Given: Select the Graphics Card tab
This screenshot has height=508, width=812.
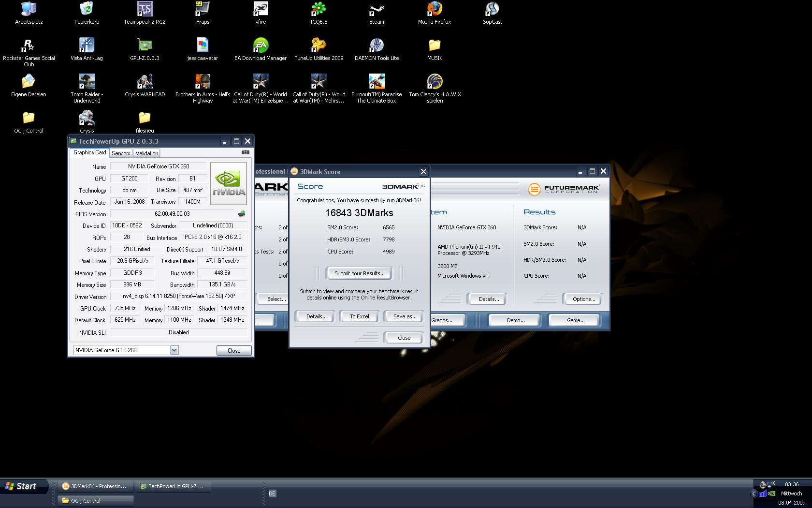Looking at the screenshot, I should (89, 152).
